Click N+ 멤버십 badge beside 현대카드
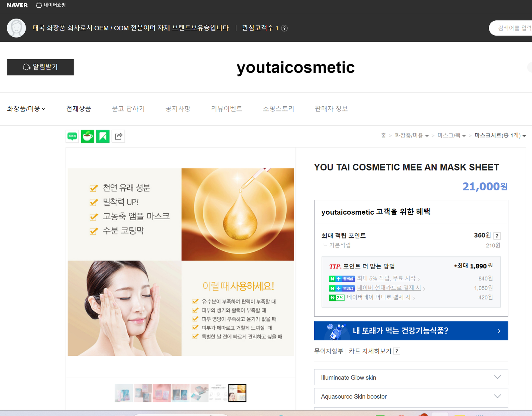 [342, 288]
